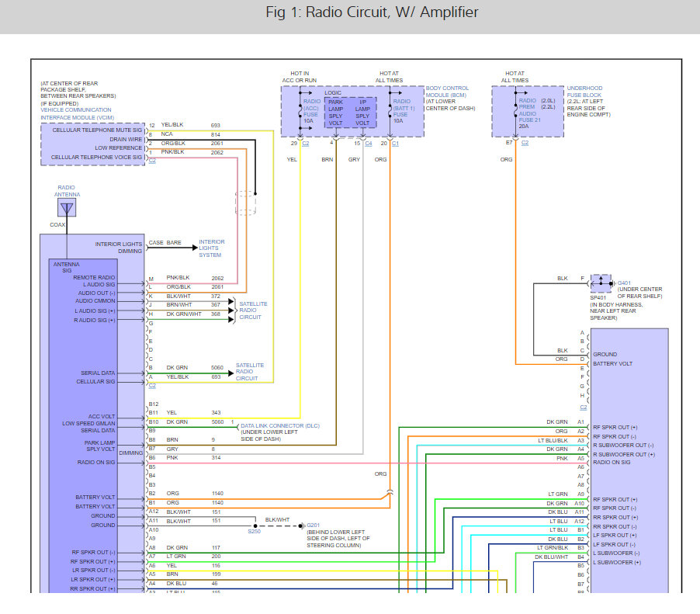Click the G201 ground symbol
Screen dimensions: 700x614
[x=301, y=526]
